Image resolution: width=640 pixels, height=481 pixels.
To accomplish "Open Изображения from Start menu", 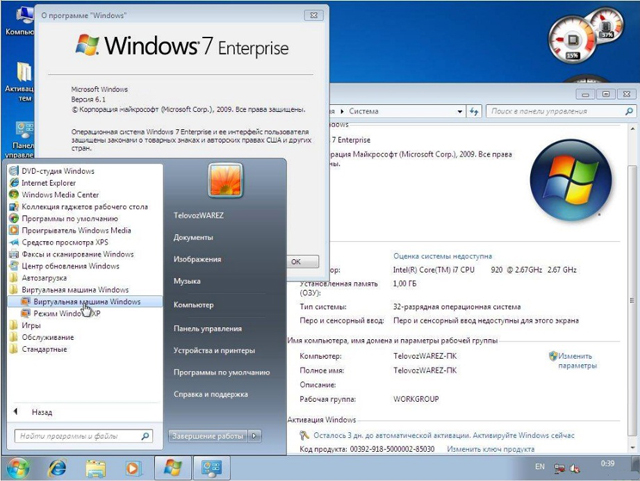I will (x=197, y=259).
